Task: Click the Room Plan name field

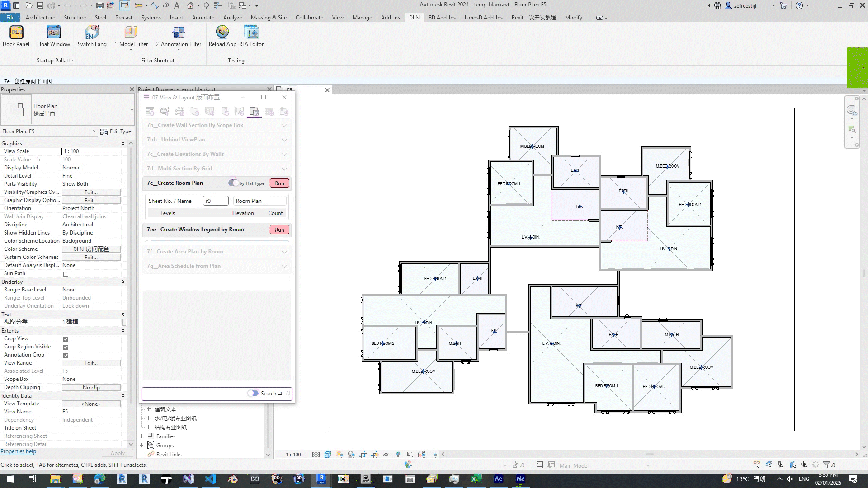Action: point(259,201)
